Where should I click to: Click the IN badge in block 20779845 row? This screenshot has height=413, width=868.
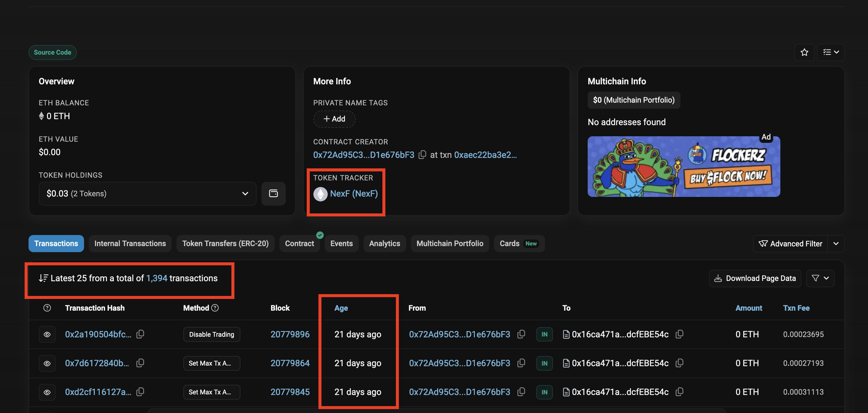point(544,392)
